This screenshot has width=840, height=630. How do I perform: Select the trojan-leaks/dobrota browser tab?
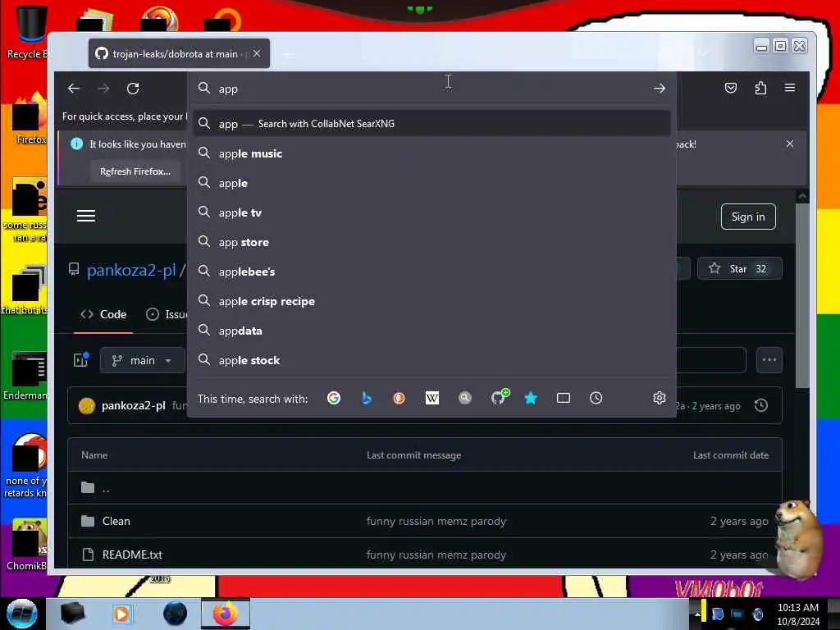179,53
